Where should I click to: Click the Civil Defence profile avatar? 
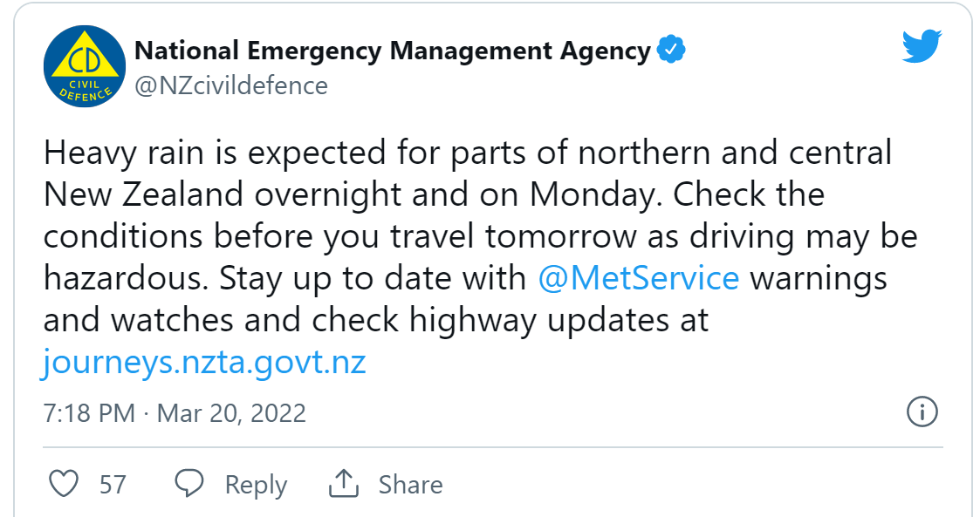click(x=85, y=66)
